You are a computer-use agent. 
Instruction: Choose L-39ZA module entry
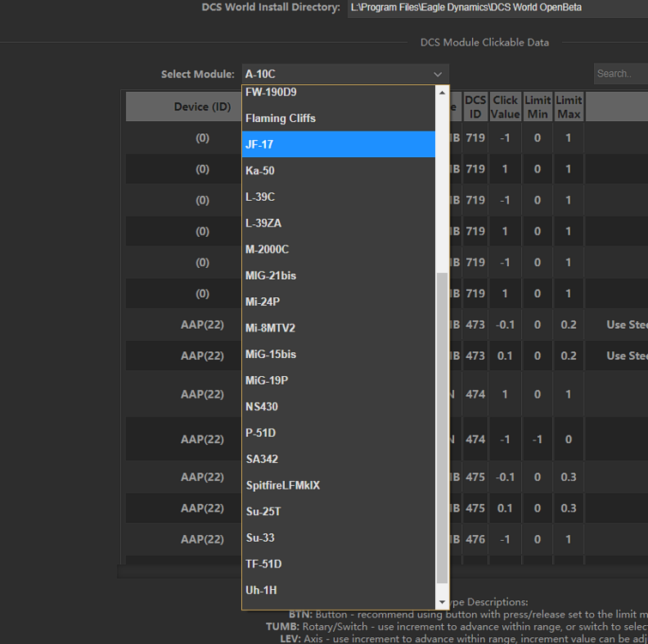coord(338,222)
